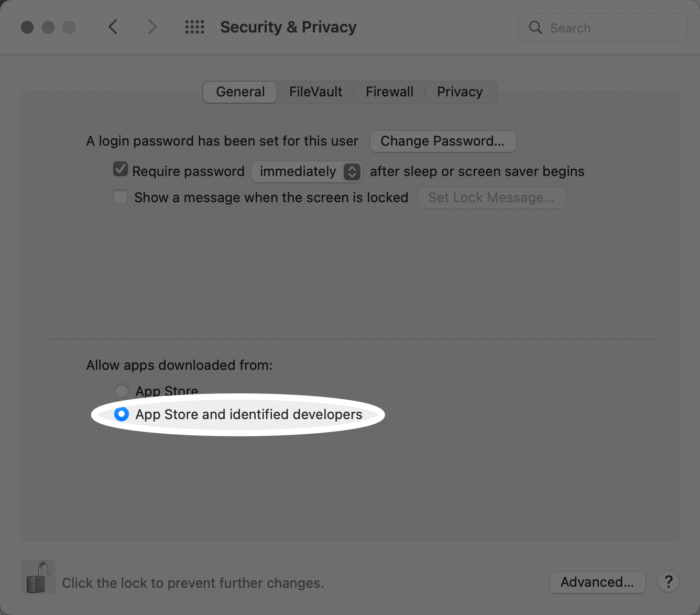This screenshot has height=615, width=700.
Task: Click the Change Password button
Action: 443,141
